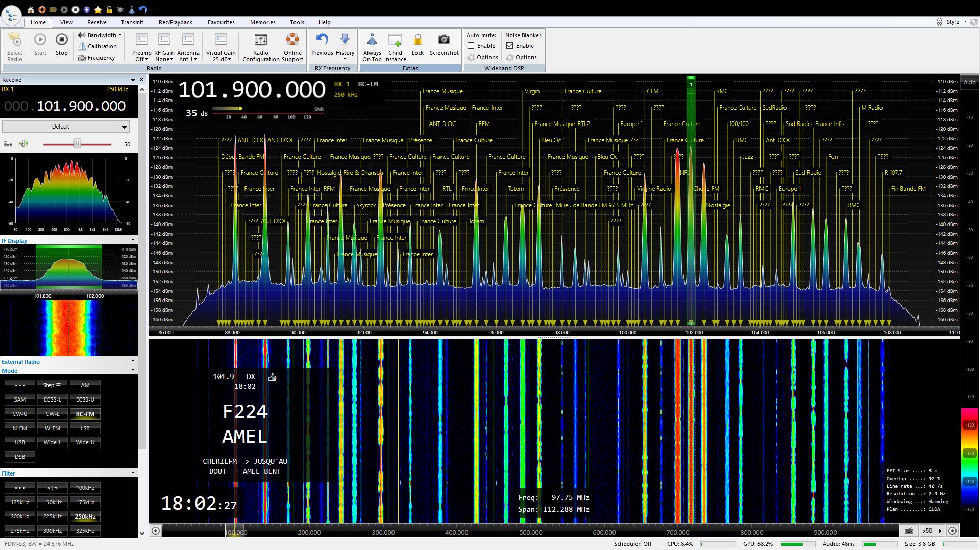Mute audio using the speaker icon

pos(23,144)
